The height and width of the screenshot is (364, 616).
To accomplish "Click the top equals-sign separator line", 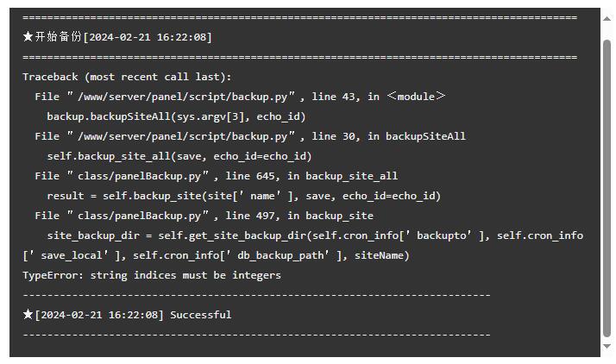I will click(x=299, y=17).
